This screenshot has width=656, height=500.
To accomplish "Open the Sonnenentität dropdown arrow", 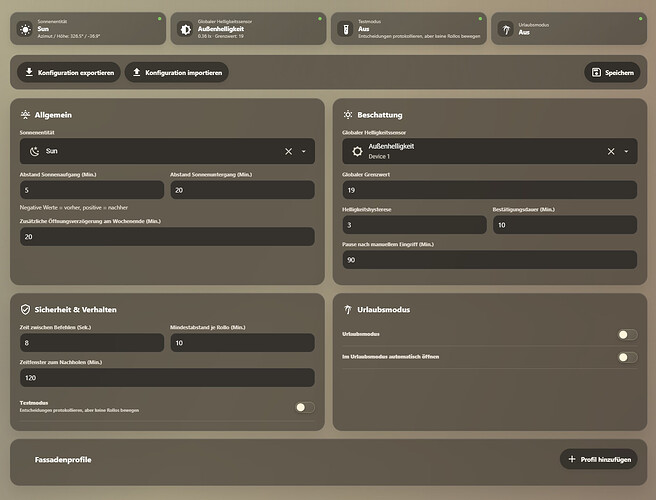I will (304, 151).
